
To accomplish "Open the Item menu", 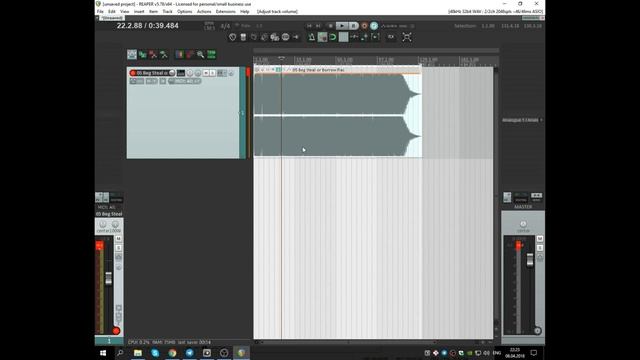I will pyautogui.click(x=153, y=11).
